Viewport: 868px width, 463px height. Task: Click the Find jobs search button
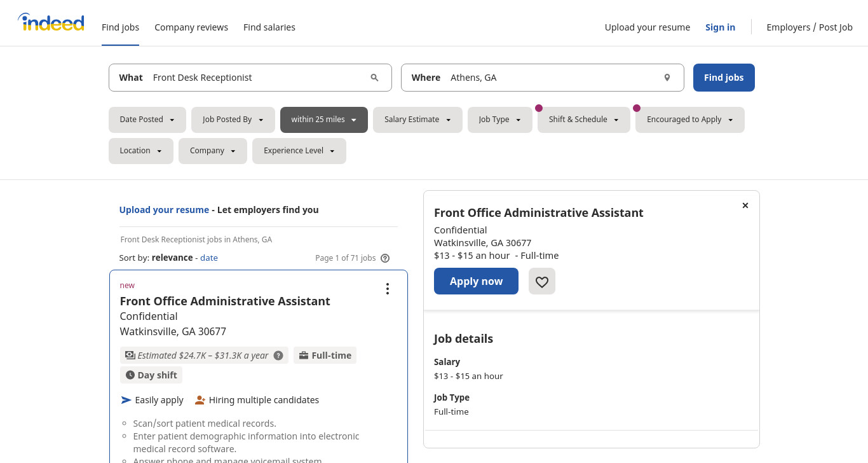pos(724,78)
